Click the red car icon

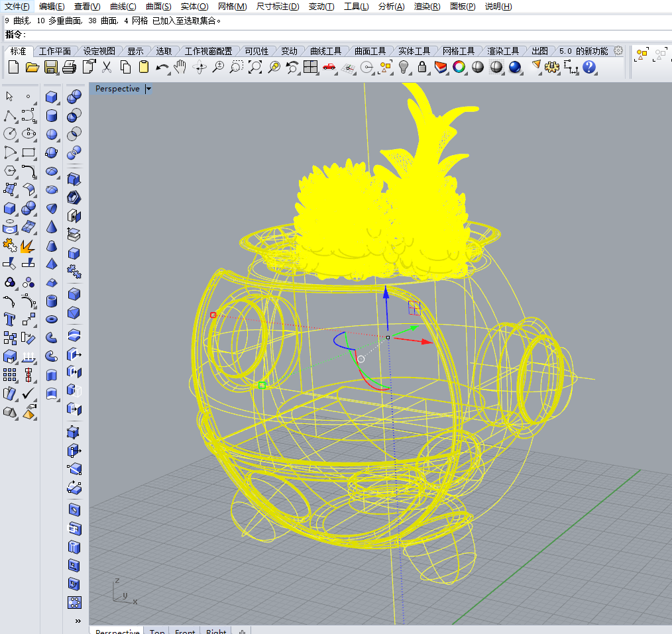point(329,66)
